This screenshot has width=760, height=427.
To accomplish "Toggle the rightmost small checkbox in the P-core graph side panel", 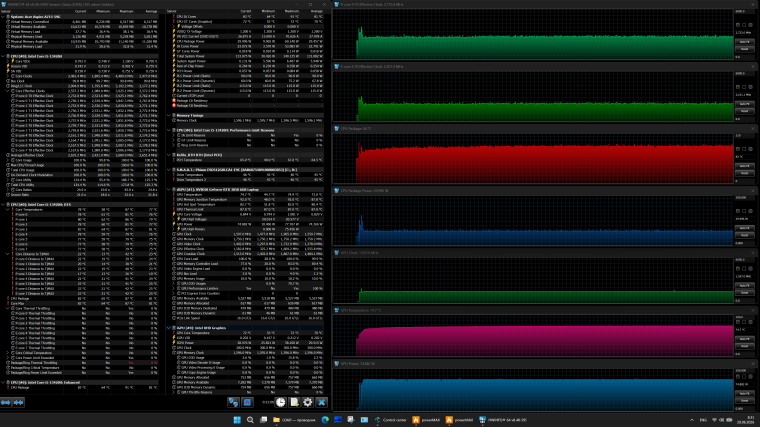I will tap(750, 25).
